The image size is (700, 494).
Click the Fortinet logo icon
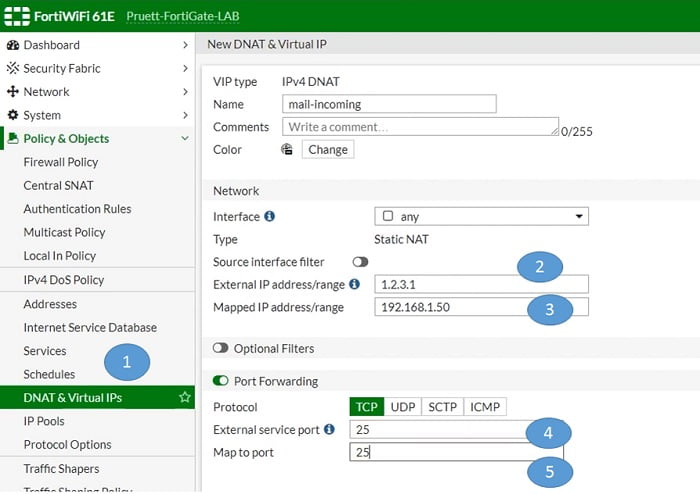[17, 16]
